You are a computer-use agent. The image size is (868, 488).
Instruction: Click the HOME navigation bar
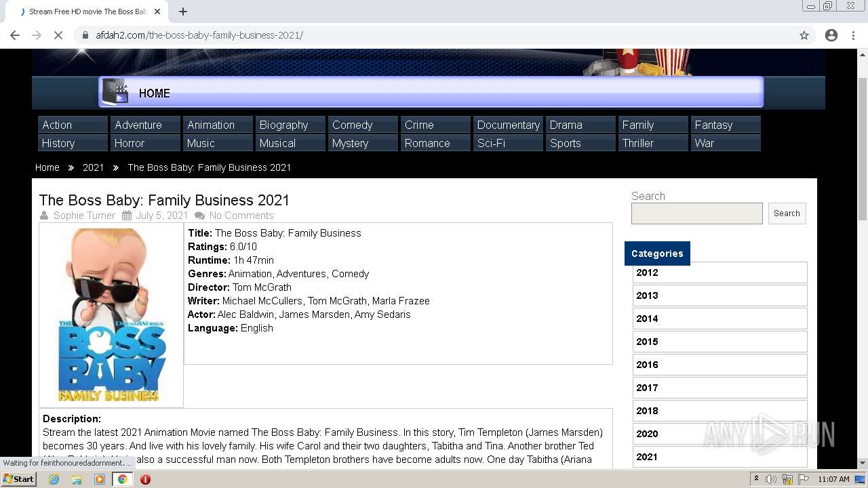click(431, 92)
